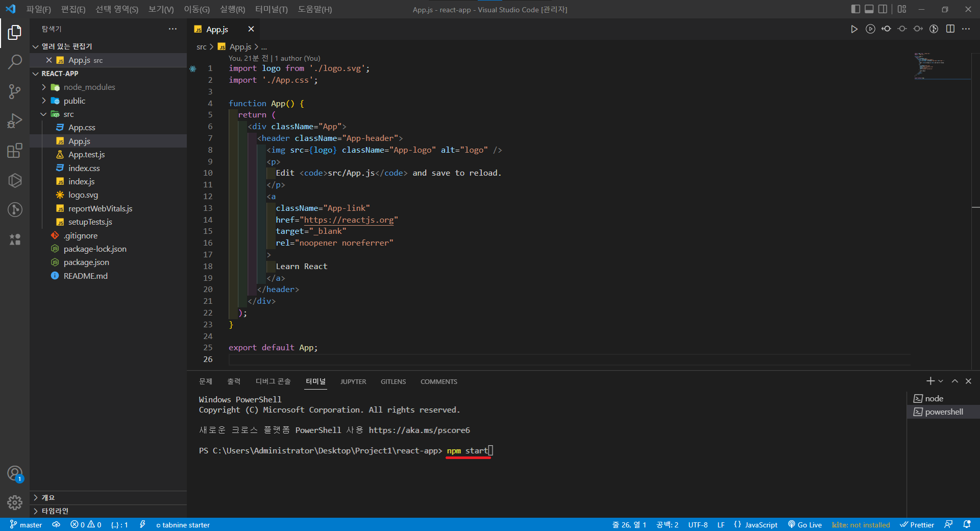Switch to the JUPYTER panel tab
The image size is (980, 531).
tap(353, 381)
